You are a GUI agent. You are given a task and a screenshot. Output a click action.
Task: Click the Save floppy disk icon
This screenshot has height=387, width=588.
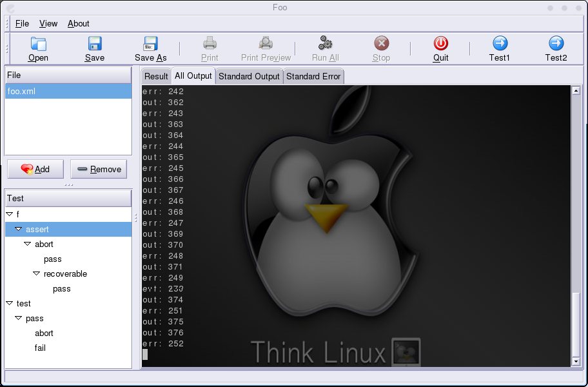click(x=95, y=43)
